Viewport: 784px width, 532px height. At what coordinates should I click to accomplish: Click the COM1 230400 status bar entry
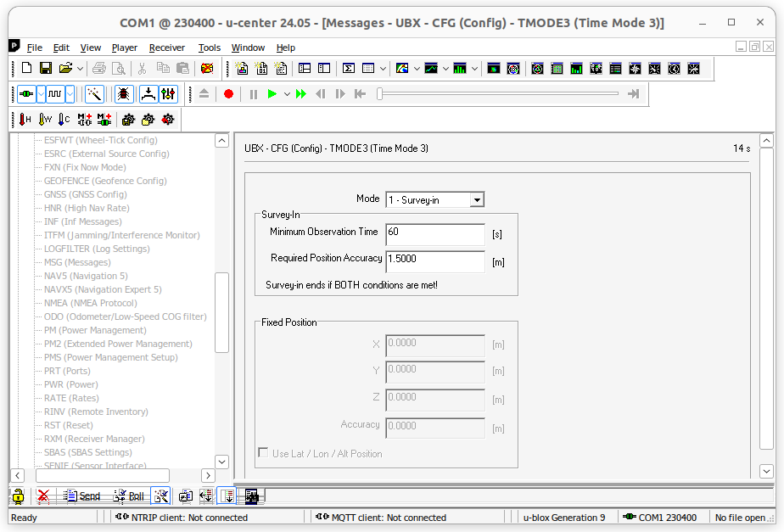pyautogui.click(x=660, y=518)
